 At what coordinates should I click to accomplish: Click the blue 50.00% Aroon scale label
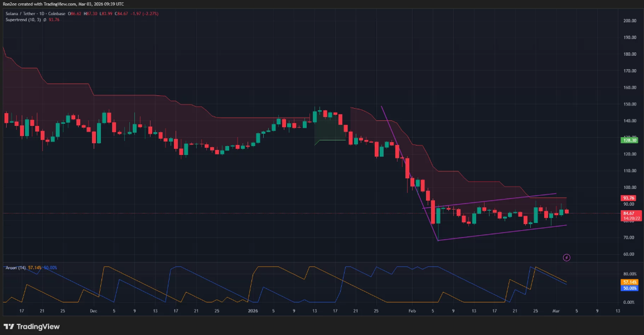pyautogui.click(x=628, y=288)
